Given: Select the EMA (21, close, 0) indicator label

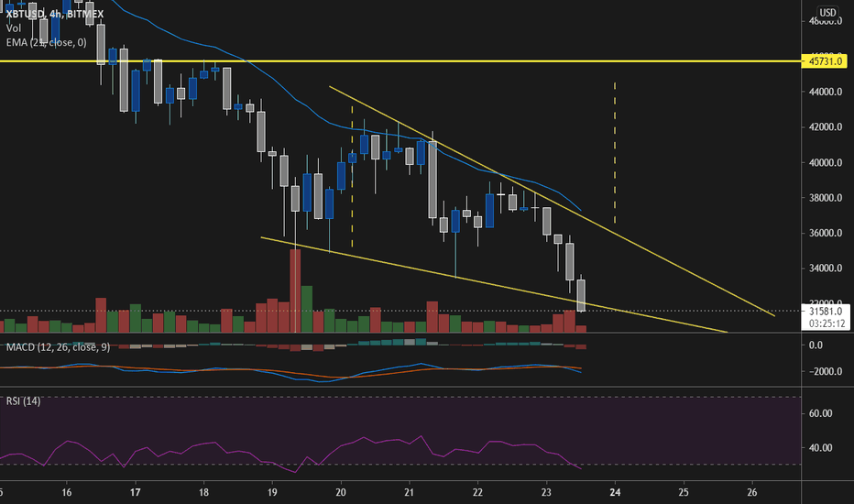Looking at the screenshot, I should coord(47,42).
